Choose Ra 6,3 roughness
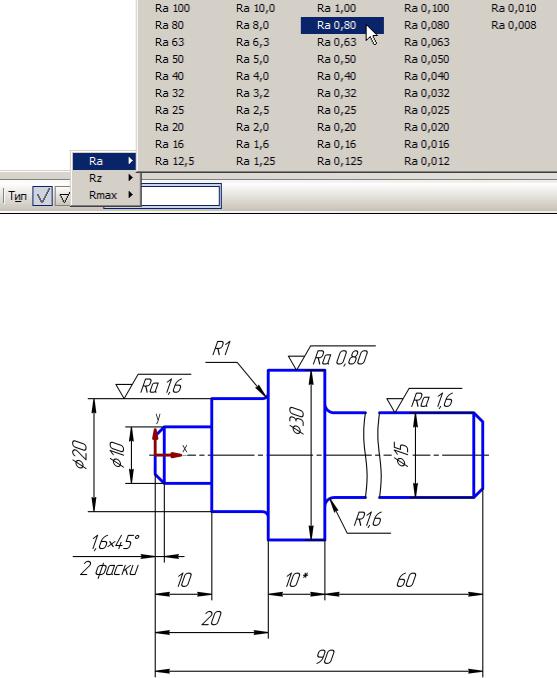This screenshot has height=678, width=557. click(253, 42)
